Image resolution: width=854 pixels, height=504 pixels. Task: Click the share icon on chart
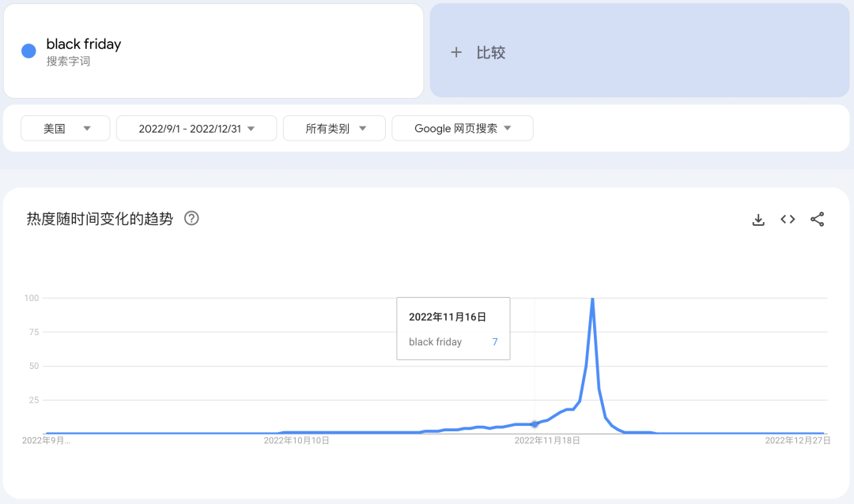coord(818,220)
